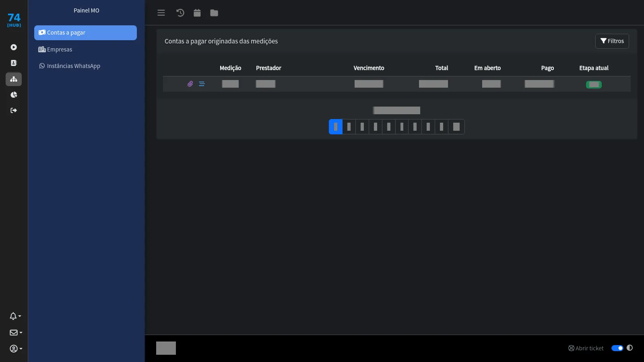Open the calendar toolbar icon
This screenshot has height=362, width=644.
(197, 13)
